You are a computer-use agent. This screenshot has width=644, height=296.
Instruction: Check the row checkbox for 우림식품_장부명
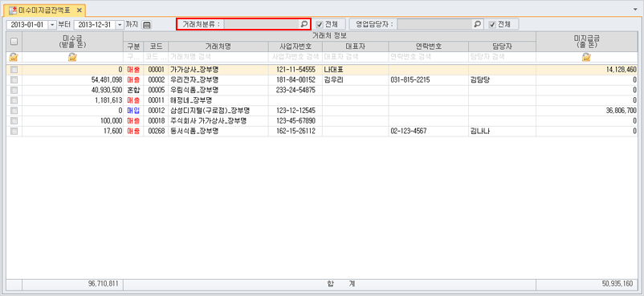14,91
